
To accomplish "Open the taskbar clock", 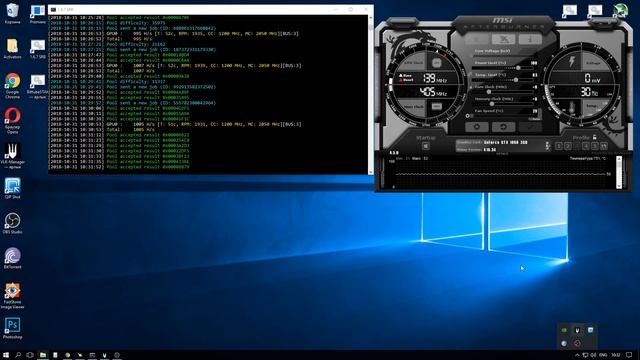I will (x=616, y=355).
